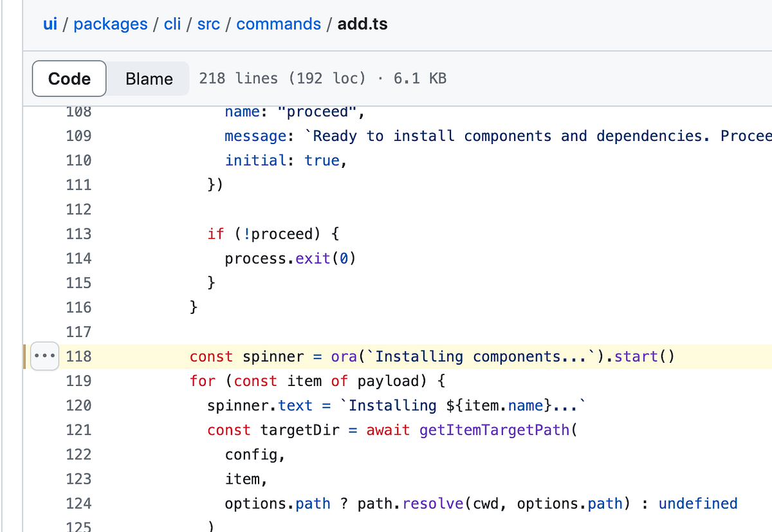Select line number 119
The height and width of the screenshot is (532, 772).
78,381
